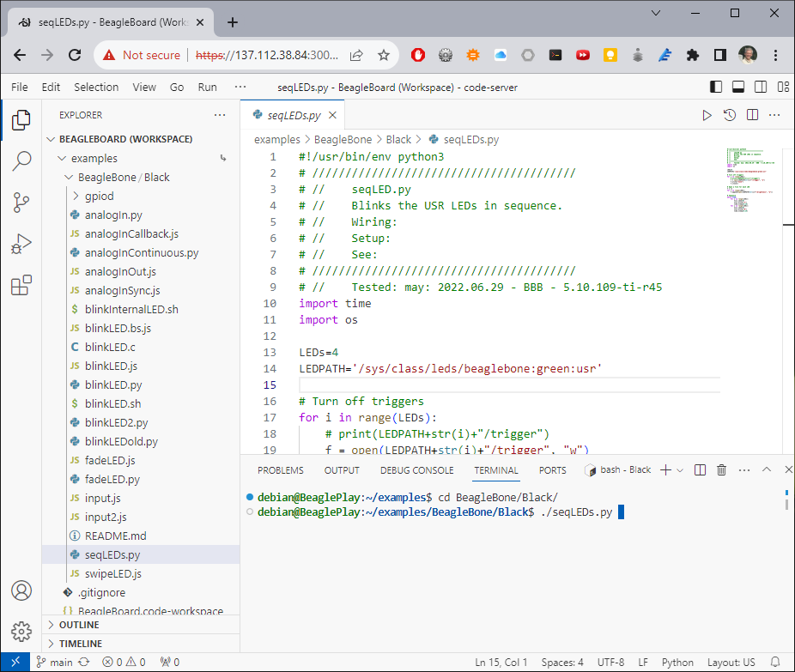Click the editor minimap
This screenshot has height=672, width=795.
750,180
